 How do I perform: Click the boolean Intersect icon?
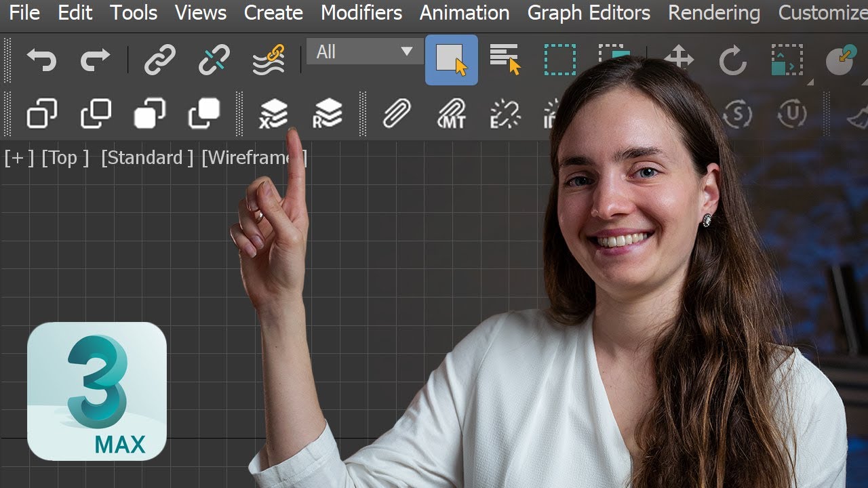[149, 114]
